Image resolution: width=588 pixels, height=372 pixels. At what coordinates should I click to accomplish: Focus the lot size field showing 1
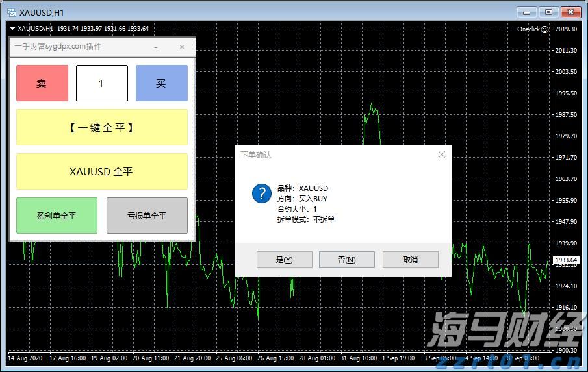click(x=101, y=83)
